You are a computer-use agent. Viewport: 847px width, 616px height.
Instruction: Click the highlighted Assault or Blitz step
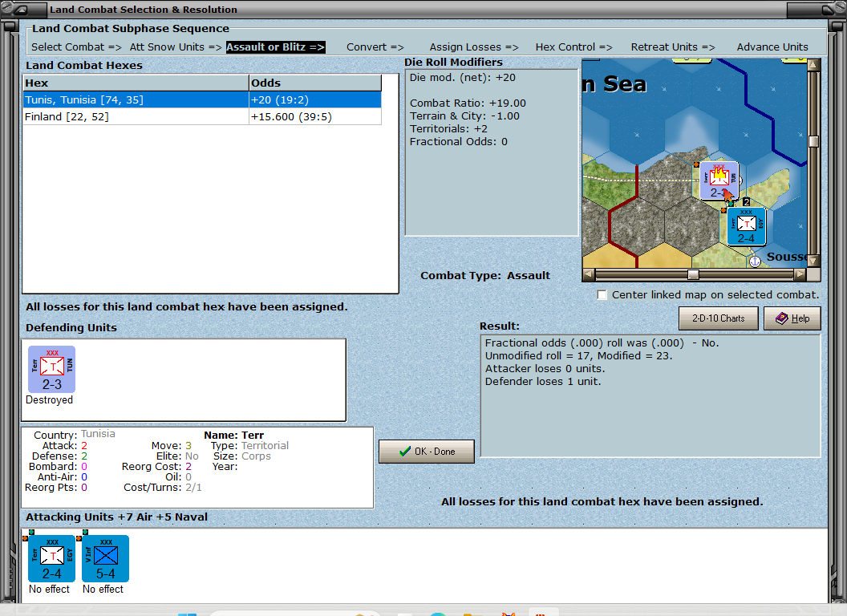click(275, 47)
